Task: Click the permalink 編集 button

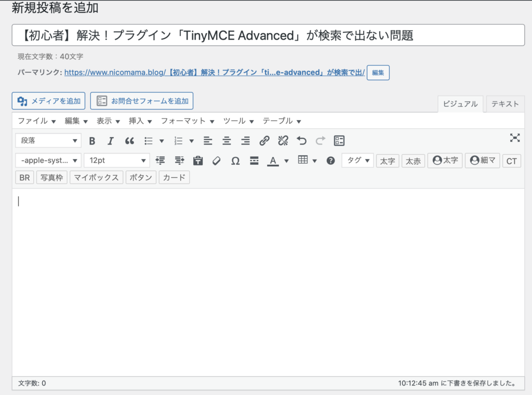Action: coord(378,73)
